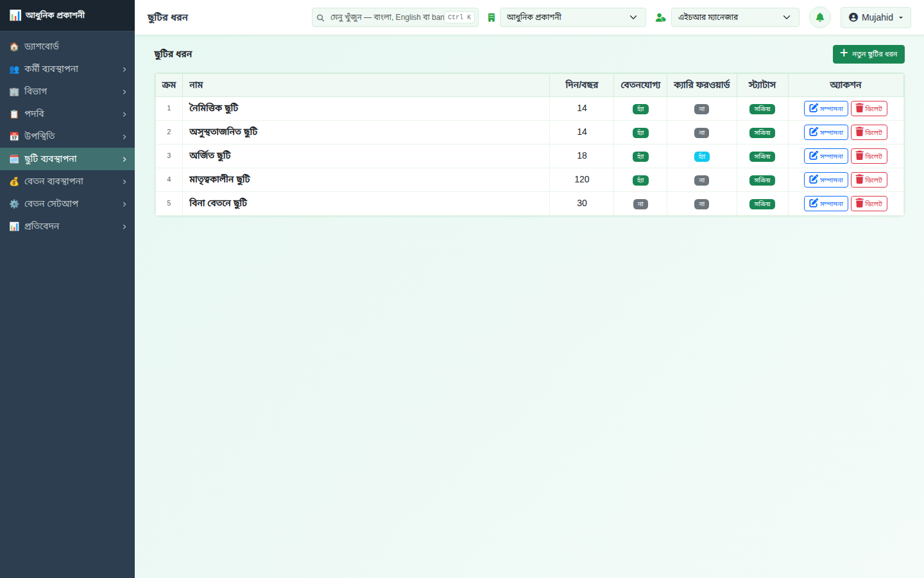Expand the প্রতিবেদন submenu chevron
The height and width of the screenshot is (578, 924).
tap(124, 227)
